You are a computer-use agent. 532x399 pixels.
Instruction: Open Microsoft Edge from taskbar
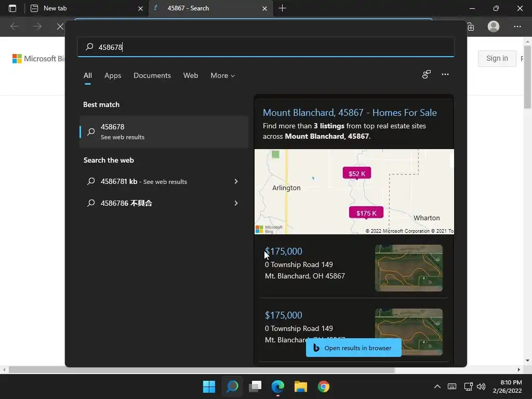(278, 387)
